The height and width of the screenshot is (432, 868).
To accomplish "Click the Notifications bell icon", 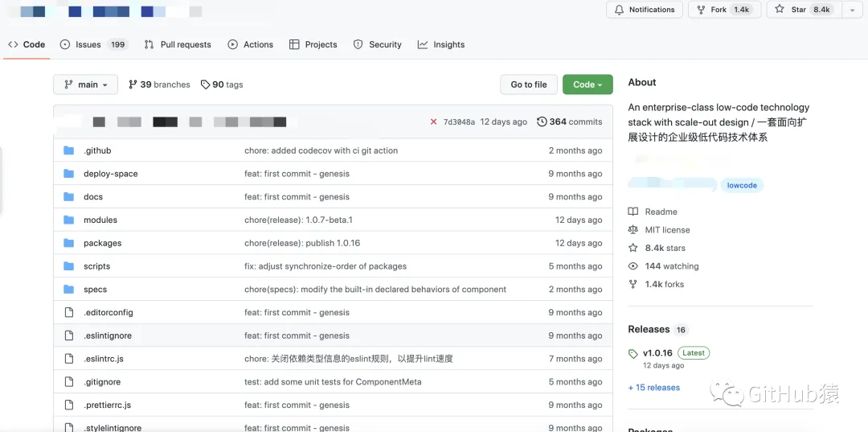I will [x=620, y=10].
